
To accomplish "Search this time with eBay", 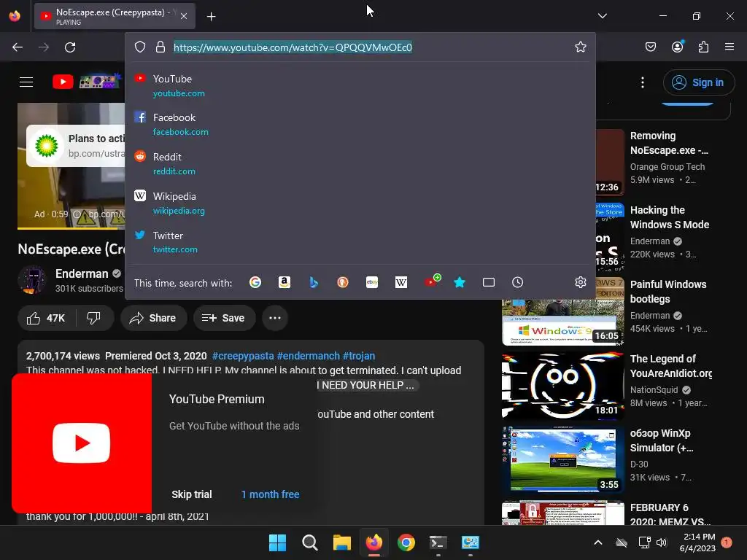I will pos(372,282).
